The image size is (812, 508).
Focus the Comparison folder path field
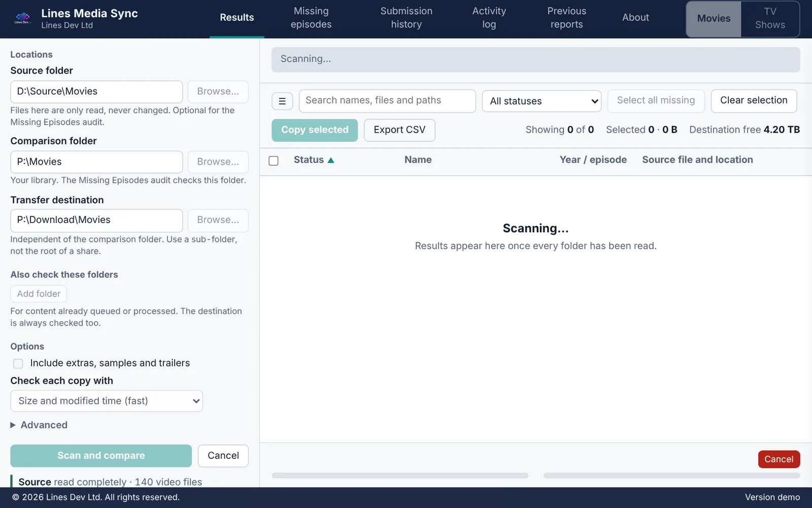96,162
